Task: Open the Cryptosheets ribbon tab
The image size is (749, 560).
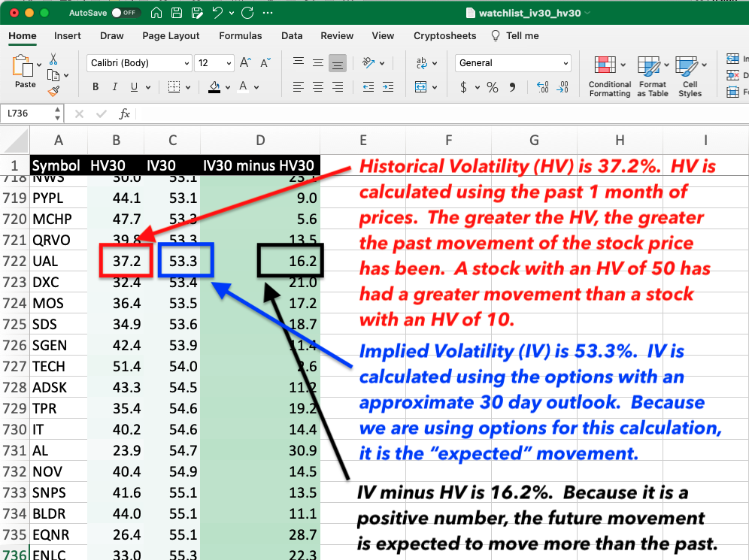Action: point(444,35)
